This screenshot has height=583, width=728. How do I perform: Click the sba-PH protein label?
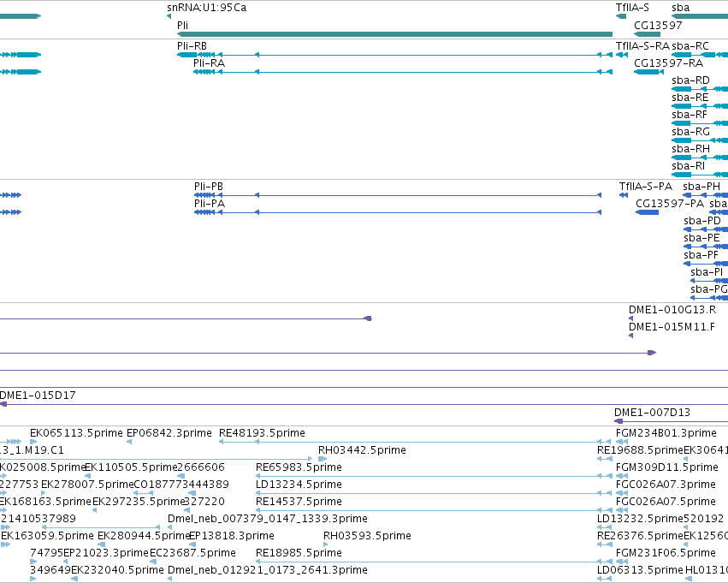click(x=701, y=187)
